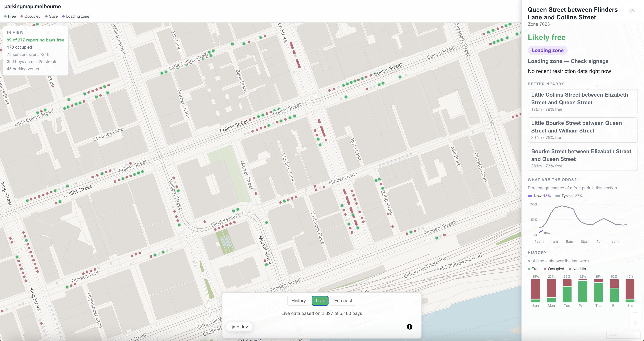Click the 'Gurners Lane' map label
The image size is (644, 341).
(184, 104)
